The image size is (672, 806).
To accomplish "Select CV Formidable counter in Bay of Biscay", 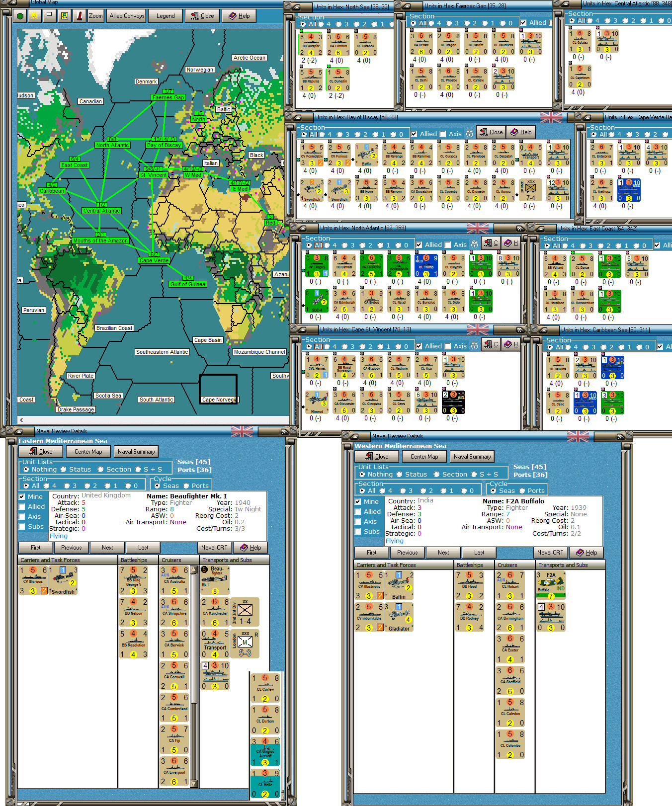I will [312, 155].
